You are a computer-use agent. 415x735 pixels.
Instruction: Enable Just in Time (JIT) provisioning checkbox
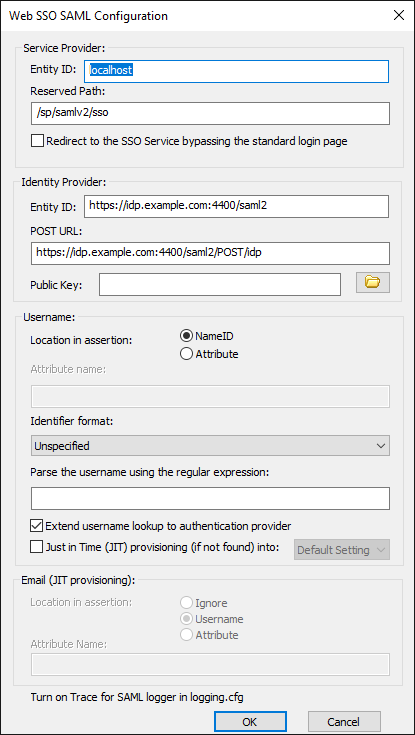click(x=37, y=547)
